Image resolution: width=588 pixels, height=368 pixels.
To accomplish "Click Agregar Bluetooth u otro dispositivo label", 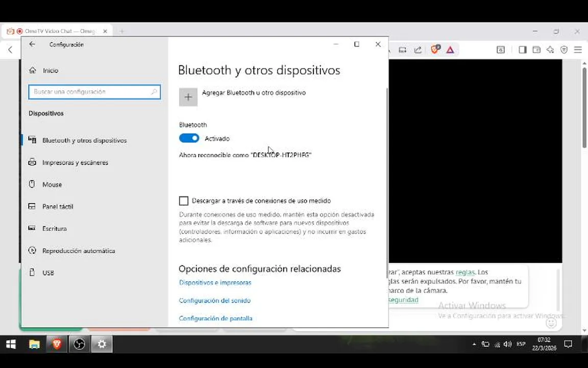I will (x=254, y=93).
